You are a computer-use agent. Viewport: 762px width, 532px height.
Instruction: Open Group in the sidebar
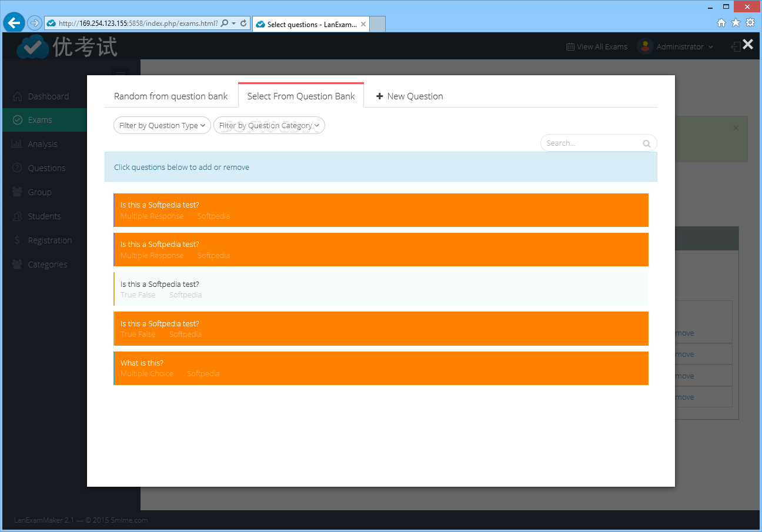coord(39,192)
